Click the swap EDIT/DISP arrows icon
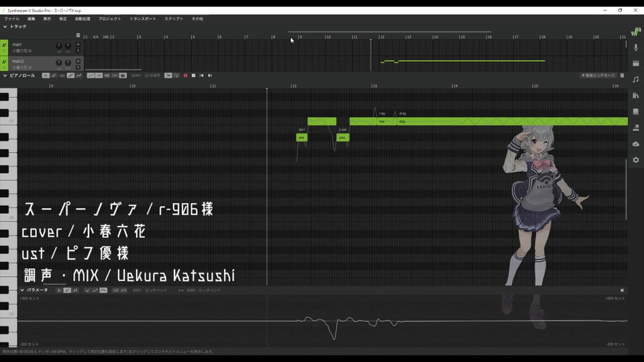The height and width of the screenshot is (362, 644). [180, 290]
